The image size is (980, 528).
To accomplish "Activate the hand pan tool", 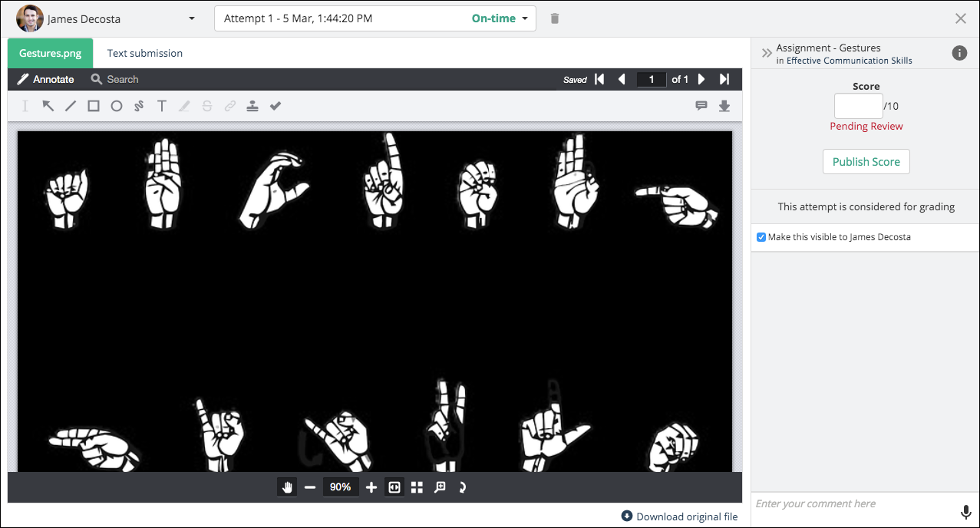I will (287, 487).
